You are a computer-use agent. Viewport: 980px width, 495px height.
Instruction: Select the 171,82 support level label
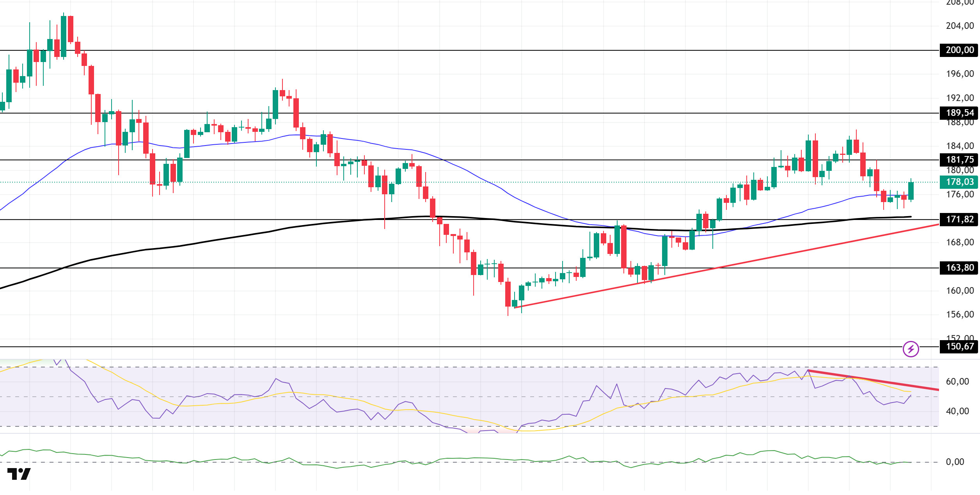pyautogui.click(x=959, y=219)
